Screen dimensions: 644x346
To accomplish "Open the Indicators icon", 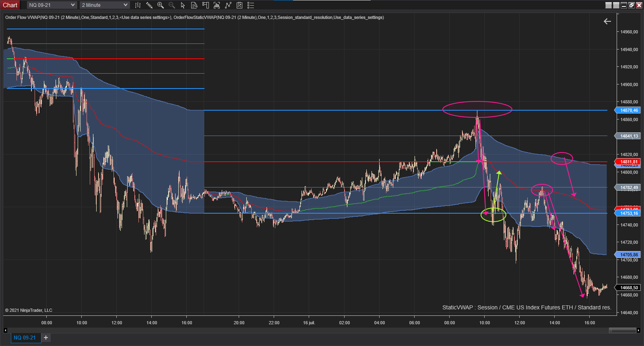I will pos(228,5).
